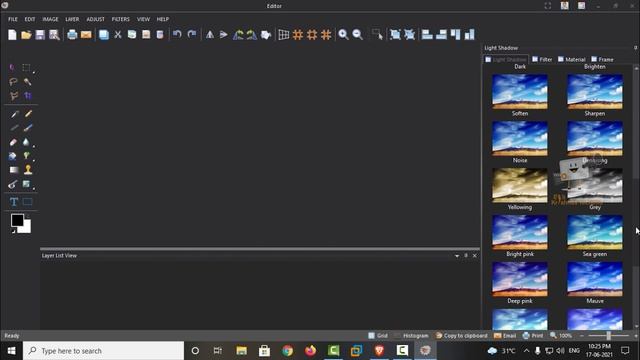Redo with the forward arrow icon
The image size is (640, 360).
click(192, 34)
